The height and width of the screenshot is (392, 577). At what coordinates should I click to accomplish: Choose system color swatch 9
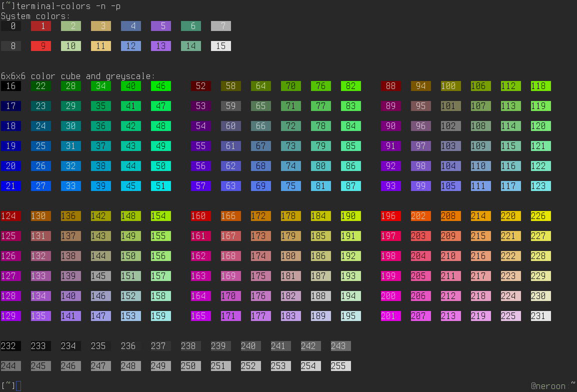pos(40,46)
